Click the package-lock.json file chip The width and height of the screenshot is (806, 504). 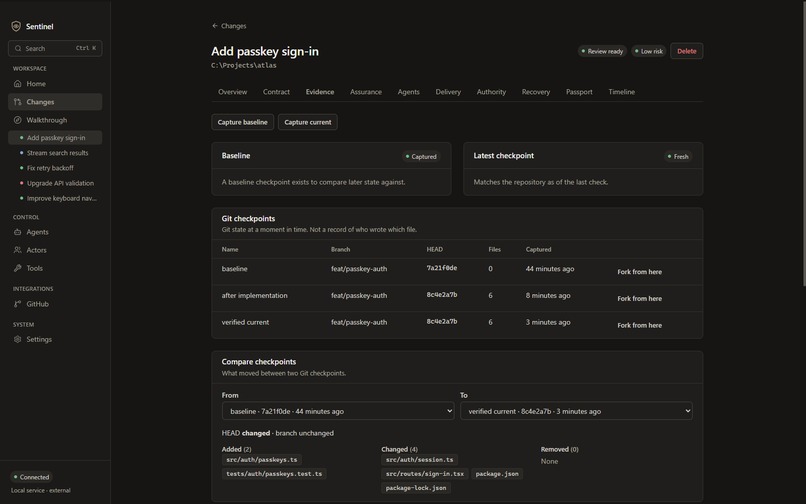(x=416, y=488)
